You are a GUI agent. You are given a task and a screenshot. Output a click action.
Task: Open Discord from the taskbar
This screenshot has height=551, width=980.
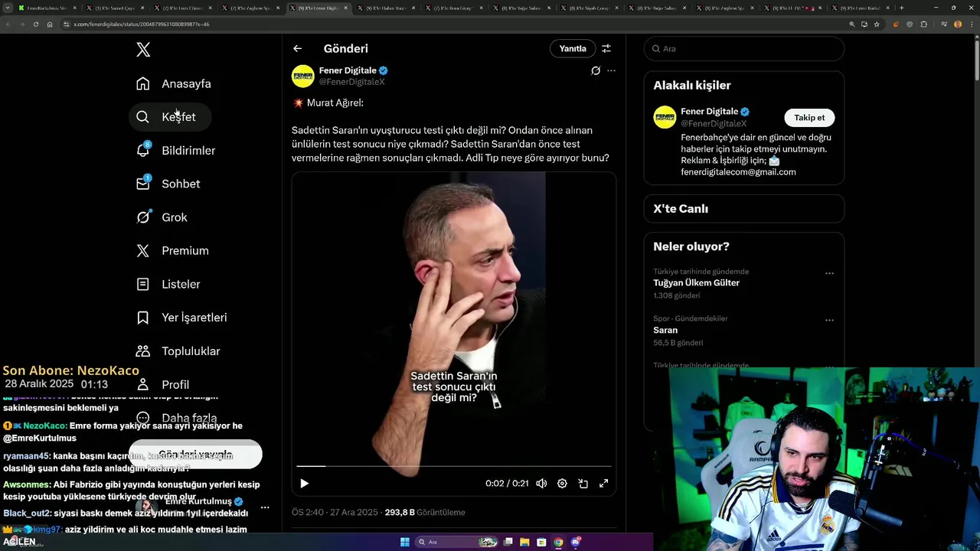point(576,542)
